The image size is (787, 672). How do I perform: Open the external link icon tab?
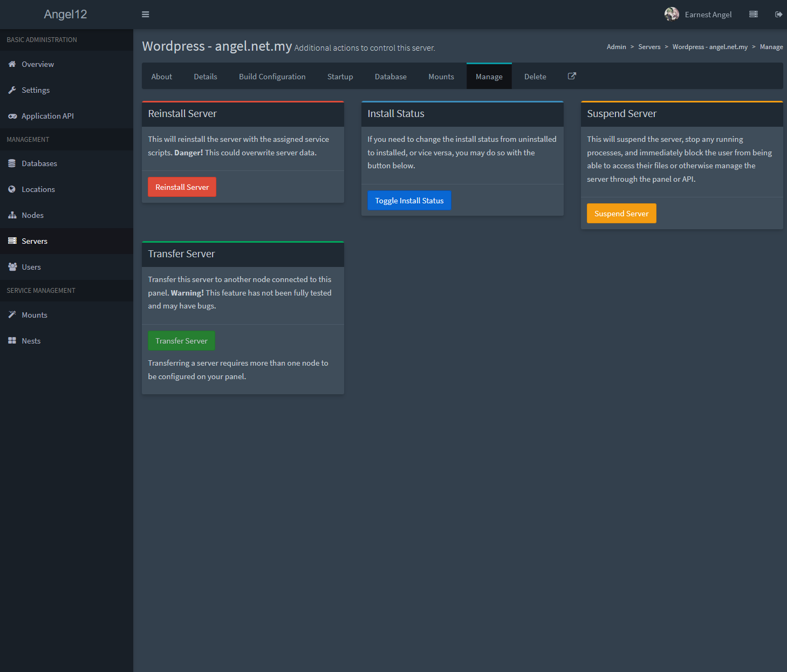(572, 76)
